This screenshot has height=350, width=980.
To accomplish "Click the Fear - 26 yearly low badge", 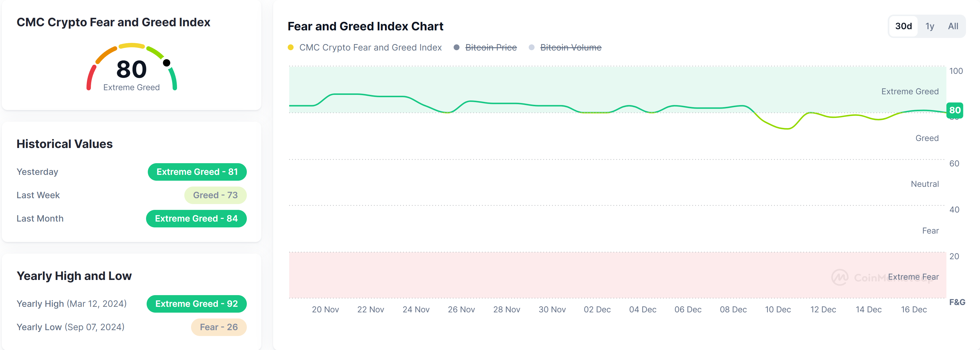I will [x=219, y=327].
